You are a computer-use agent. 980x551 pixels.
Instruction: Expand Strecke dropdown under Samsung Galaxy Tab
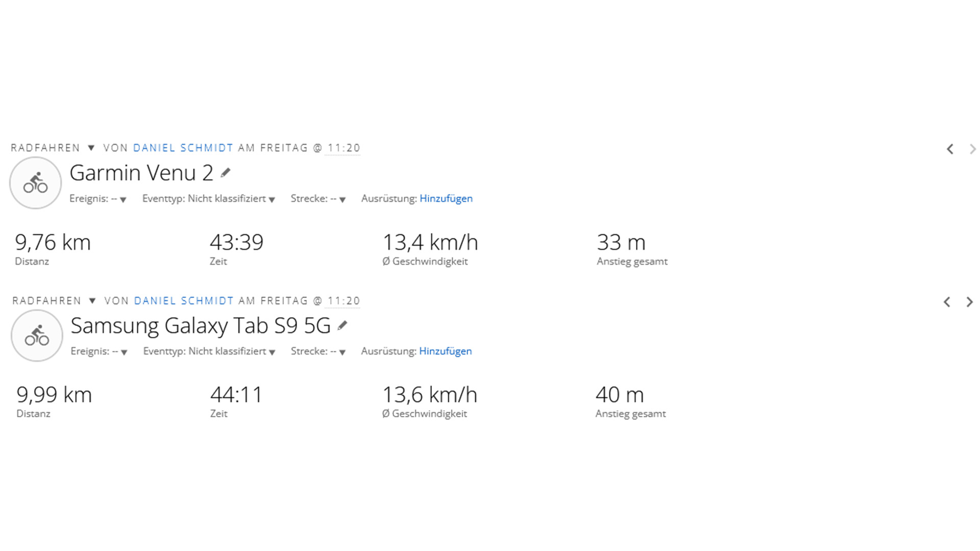tap(318, 352)
